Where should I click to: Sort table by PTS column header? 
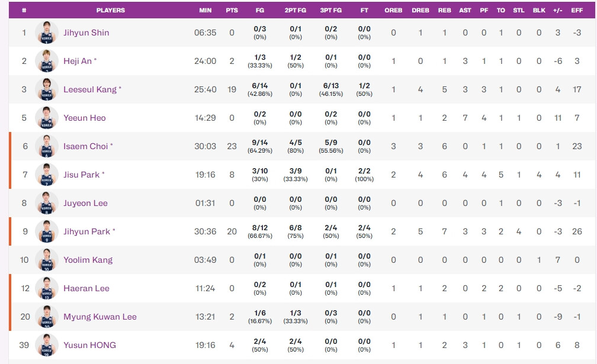[232, 10]
